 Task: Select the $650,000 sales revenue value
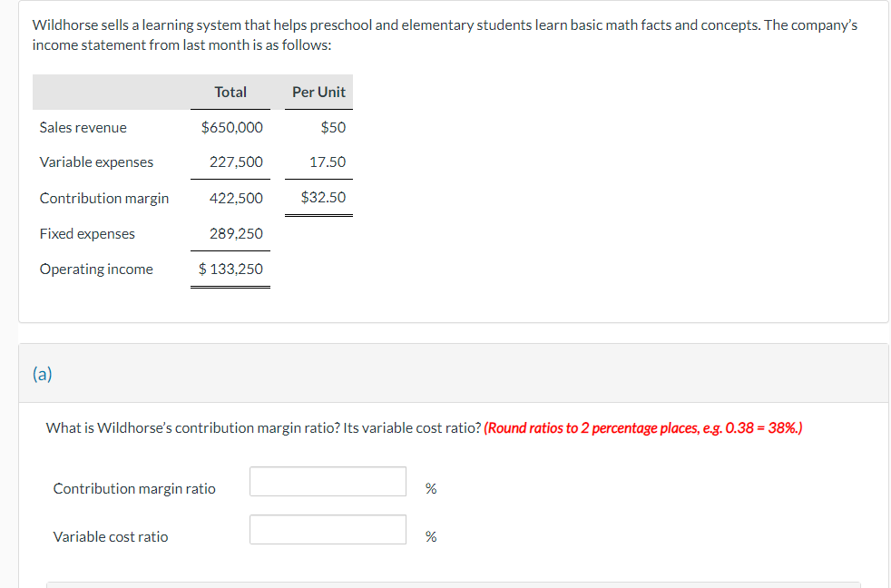(x=234, y=127)
